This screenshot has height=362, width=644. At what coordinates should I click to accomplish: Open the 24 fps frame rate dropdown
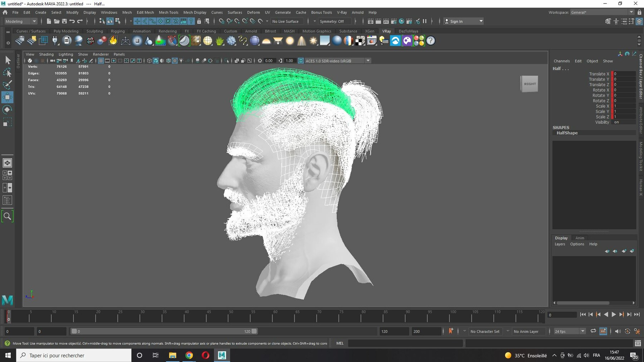(x=569, y=331)
